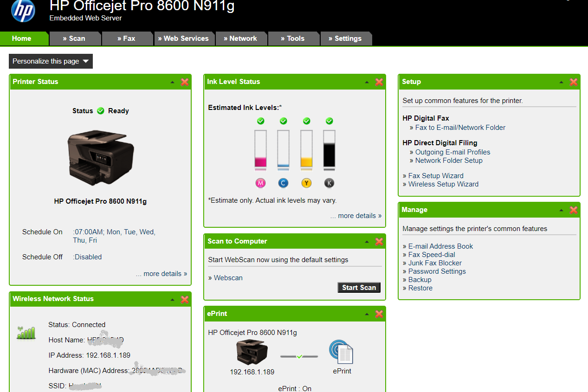Click the printer image in Printer Status
Screen dimensions: 588x392
point(101,157)
